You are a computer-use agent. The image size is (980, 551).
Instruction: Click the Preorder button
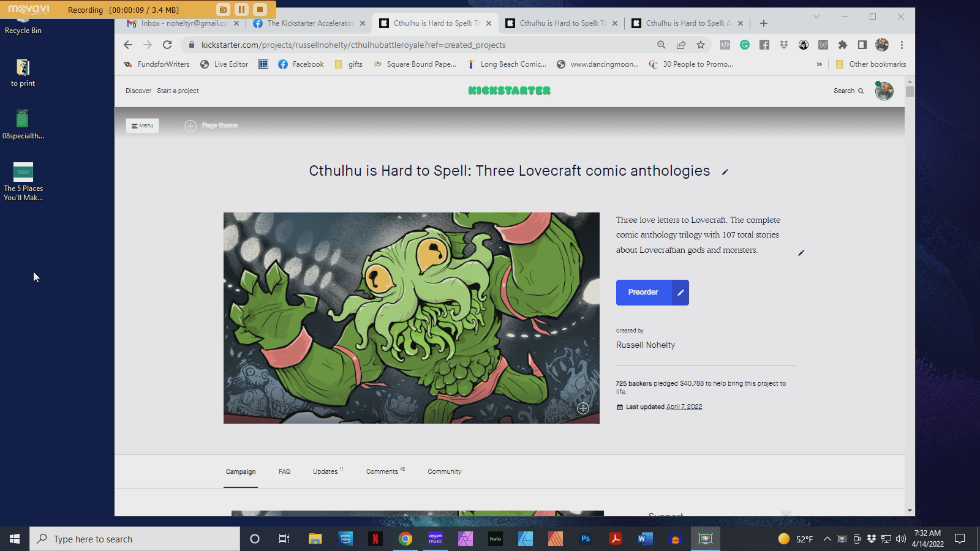point(643,293)
